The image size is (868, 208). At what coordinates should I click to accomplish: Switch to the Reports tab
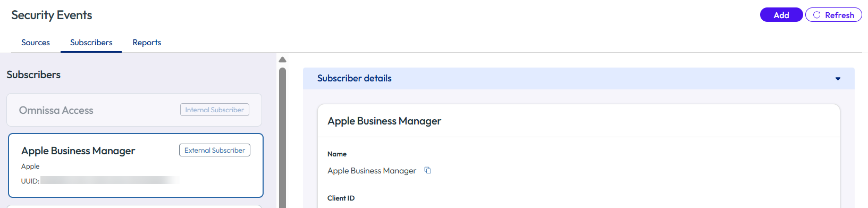coord(147,43)
